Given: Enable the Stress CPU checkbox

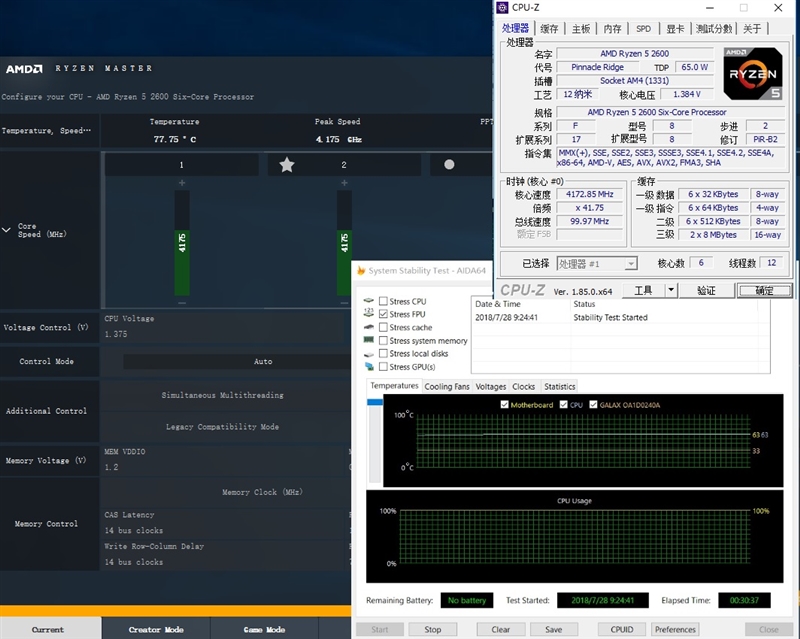Looking at the screenshot, I should (383, 301).
